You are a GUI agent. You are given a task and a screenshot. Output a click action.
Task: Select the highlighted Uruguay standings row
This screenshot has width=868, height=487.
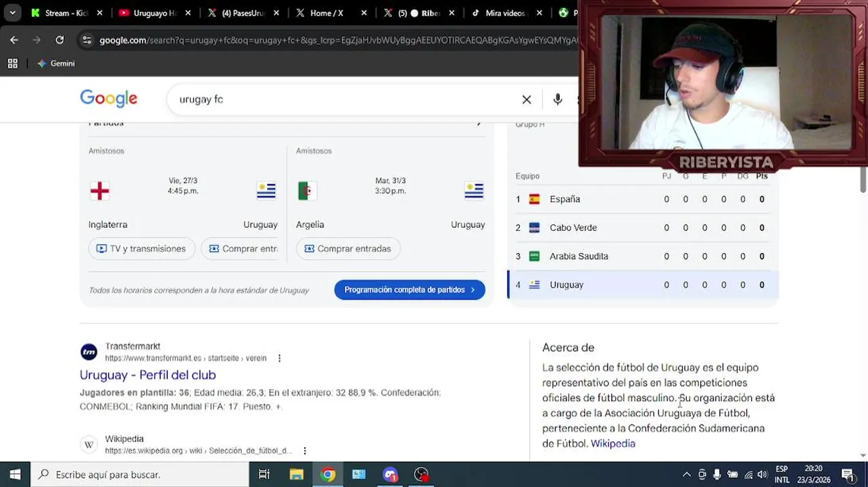point(643,285)
